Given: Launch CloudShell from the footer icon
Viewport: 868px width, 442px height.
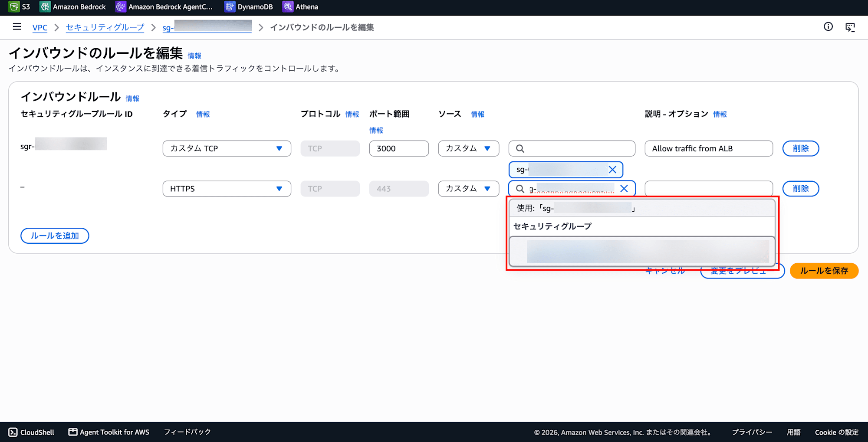Looking at the screenshot, I should click(13, 432).
